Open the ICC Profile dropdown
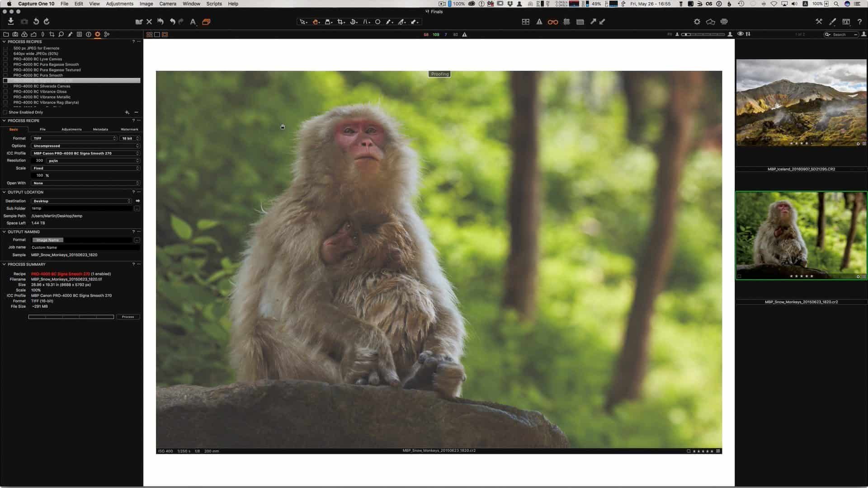 tap(85, 153)
